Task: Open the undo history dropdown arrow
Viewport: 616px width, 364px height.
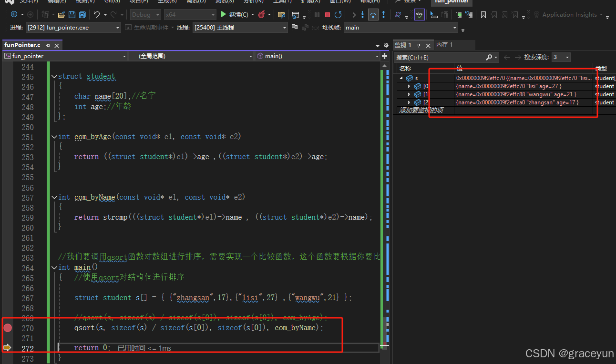Action: (x=105, y=15)
